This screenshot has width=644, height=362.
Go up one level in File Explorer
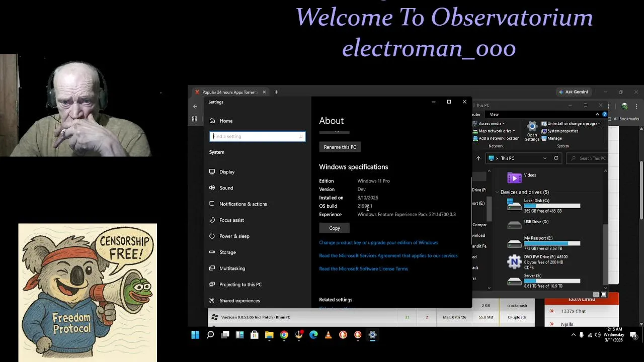click(478, 158)
